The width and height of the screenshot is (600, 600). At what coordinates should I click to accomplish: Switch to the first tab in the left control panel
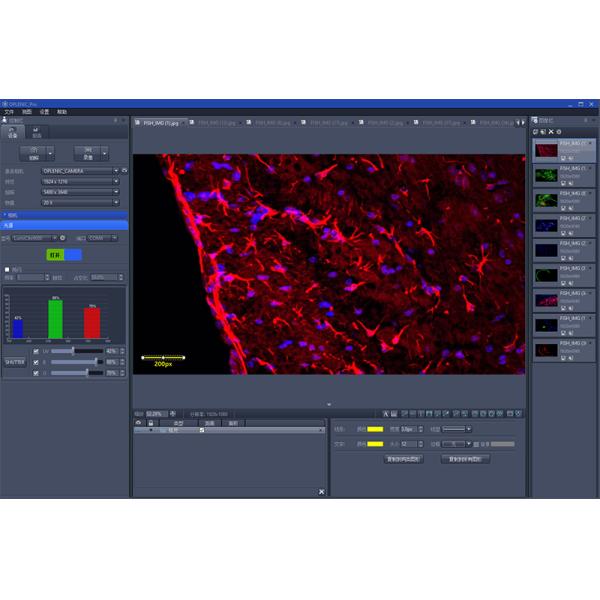(x=12, y=132)
